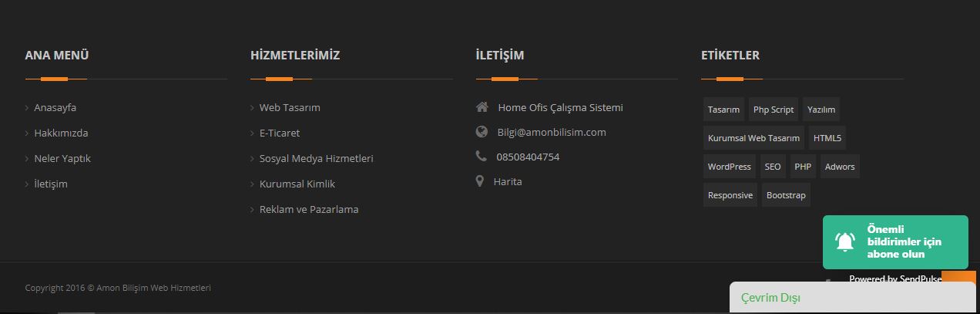
Task: Open the Web Tasarım service link
Action: [x=290, y=108]
